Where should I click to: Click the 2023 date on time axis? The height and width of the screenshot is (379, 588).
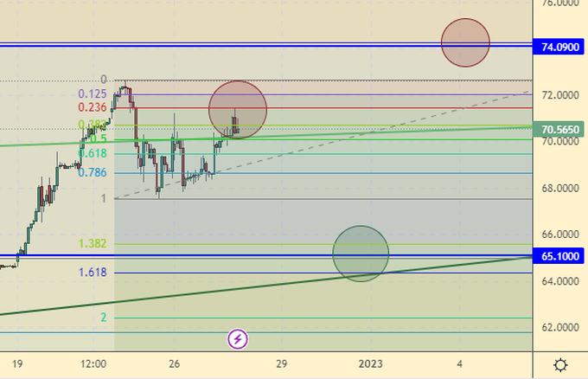click(370, 364)
